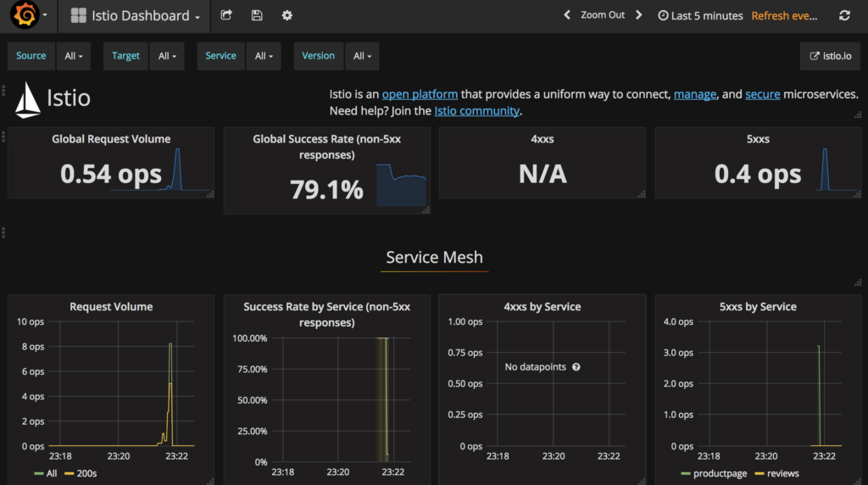Save dashboard with the floppy disk icon

257,15
